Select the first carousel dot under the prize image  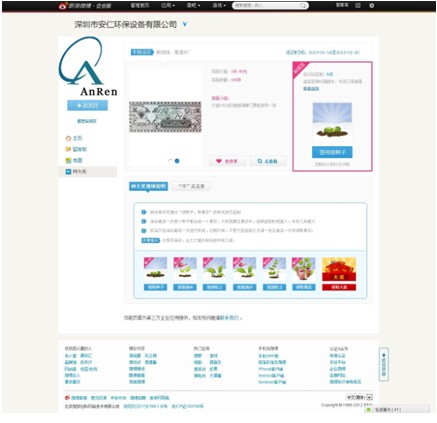tap(171, 161)
